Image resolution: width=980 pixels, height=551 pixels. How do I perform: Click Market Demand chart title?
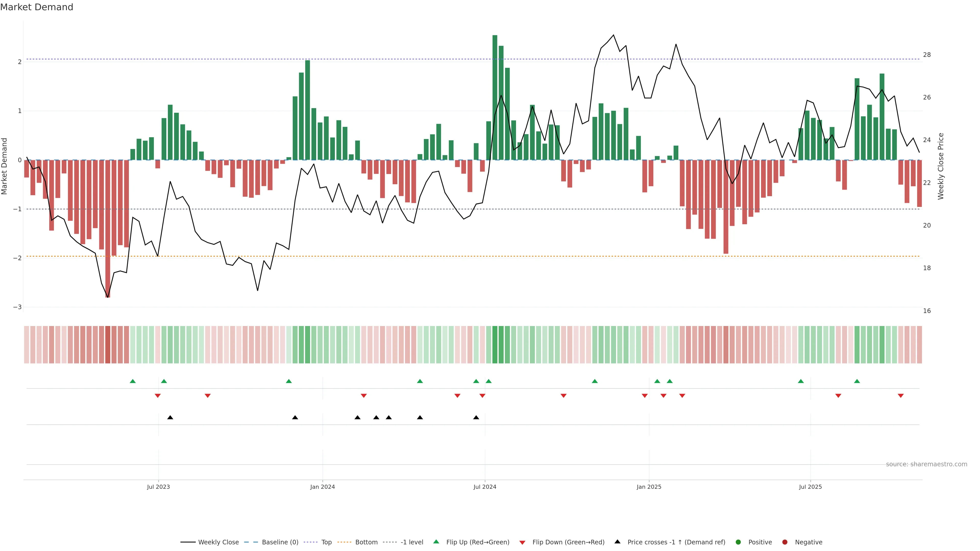36,7
